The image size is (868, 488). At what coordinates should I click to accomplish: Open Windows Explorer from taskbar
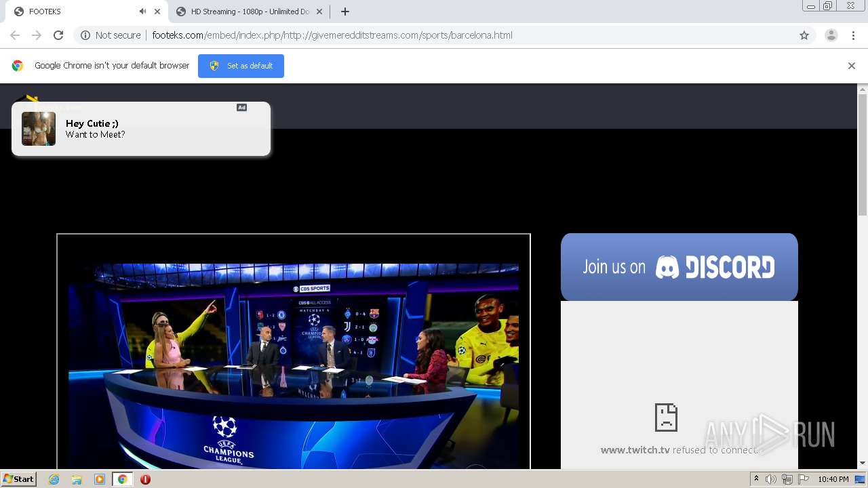[77, 479]
